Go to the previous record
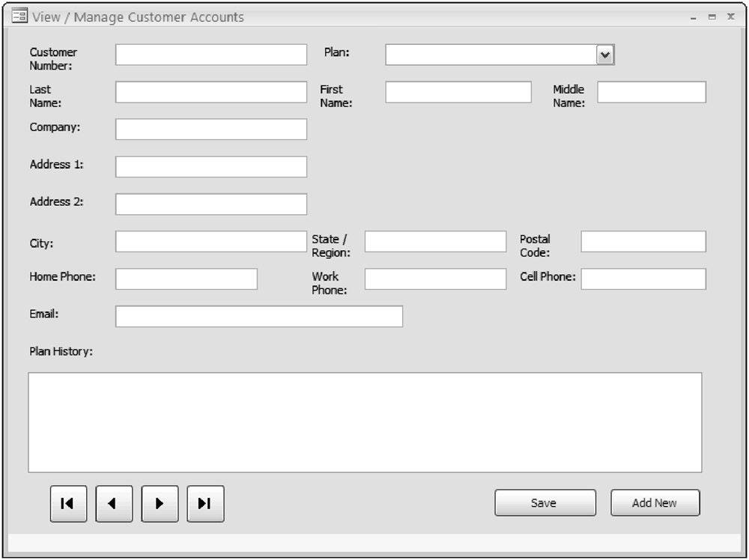This screenshot has height=560, width=749. 114,504
